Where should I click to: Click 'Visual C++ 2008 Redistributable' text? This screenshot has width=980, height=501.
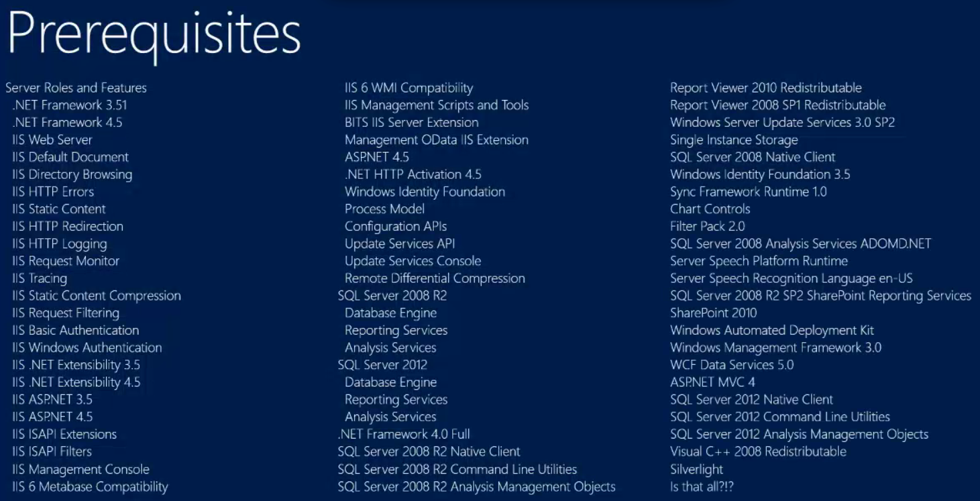[x=759, y=452]
